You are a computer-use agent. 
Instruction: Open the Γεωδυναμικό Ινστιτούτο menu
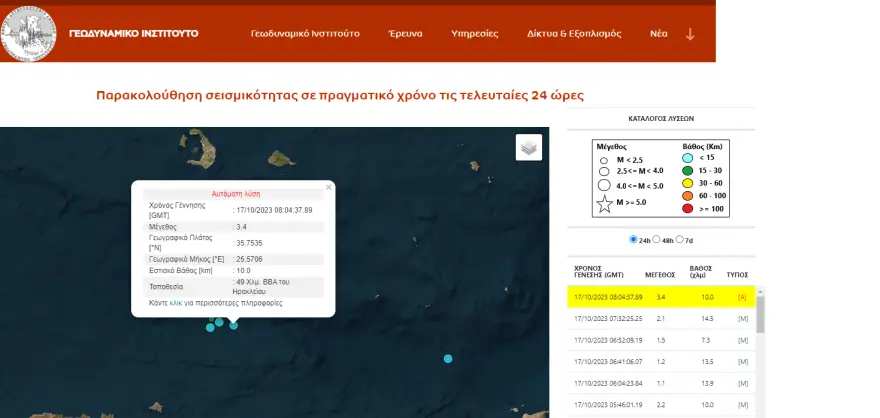click(305, 33)
